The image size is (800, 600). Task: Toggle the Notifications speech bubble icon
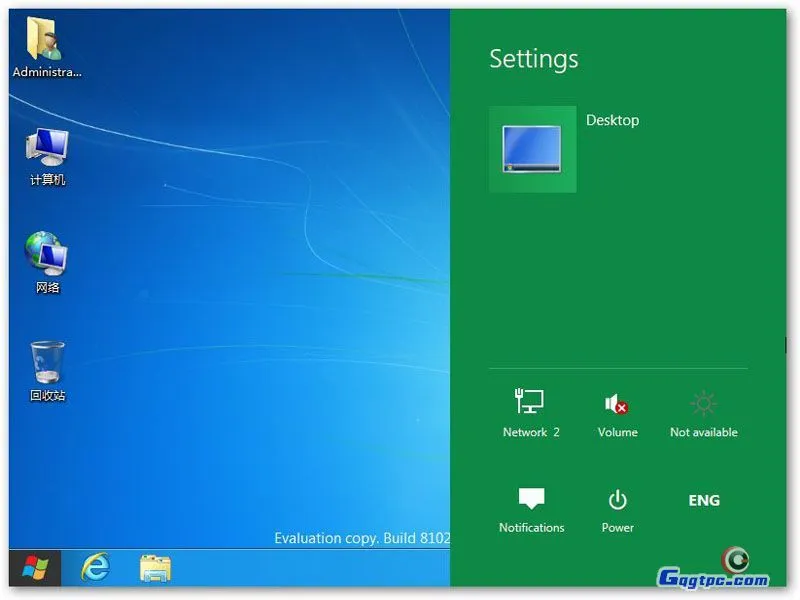[531, 499]
